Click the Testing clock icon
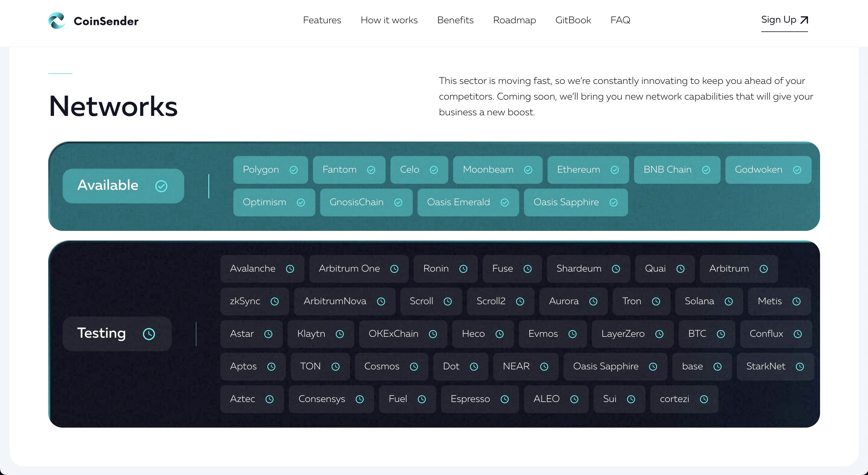 point(149,334)
